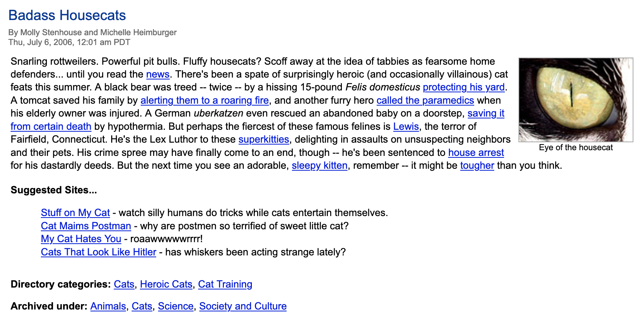
Task: Open the "Cat Maims Postman" site link
Action: [86, 226]
